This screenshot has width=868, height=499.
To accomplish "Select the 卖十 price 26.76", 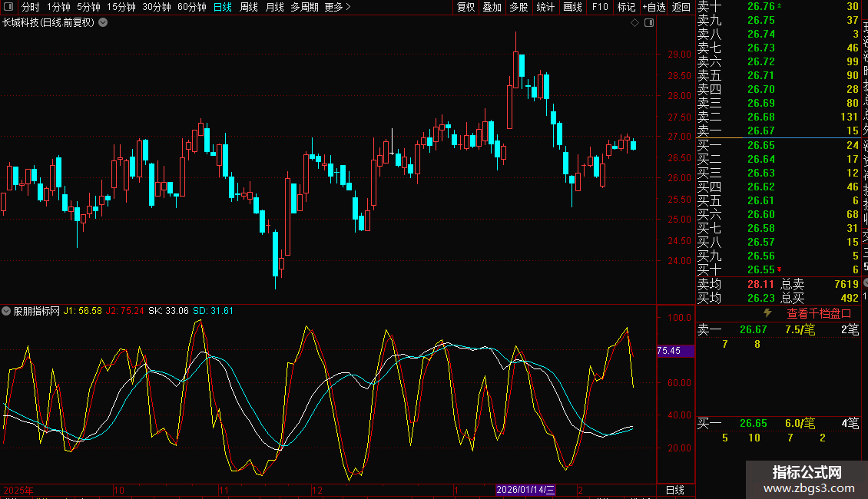I will tap(761, 6).
